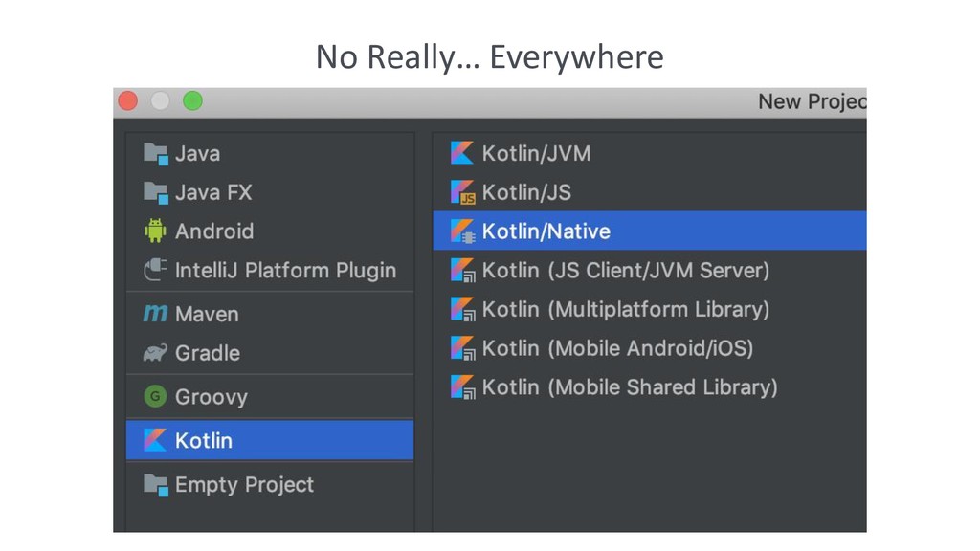Choose Android project category

tap(270, 231)
